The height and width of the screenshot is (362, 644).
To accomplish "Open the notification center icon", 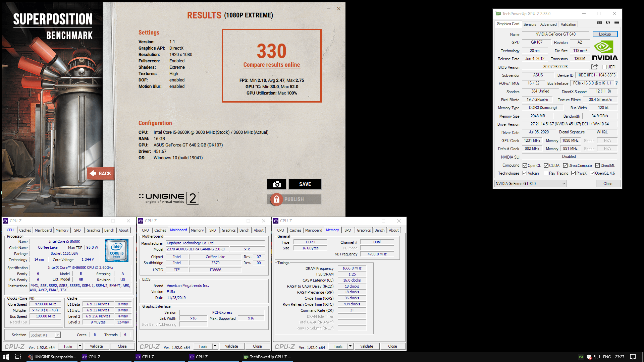I will (633, 357).
